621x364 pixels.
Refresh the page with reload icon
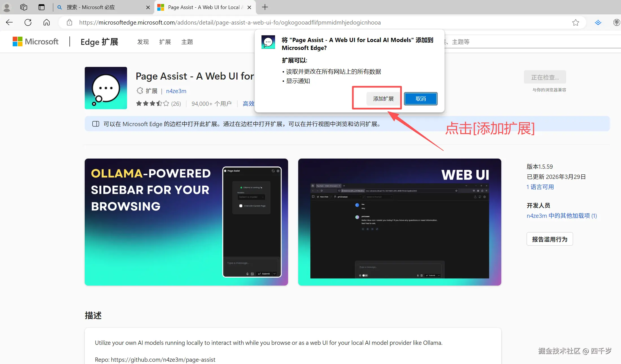pos(28,23)
